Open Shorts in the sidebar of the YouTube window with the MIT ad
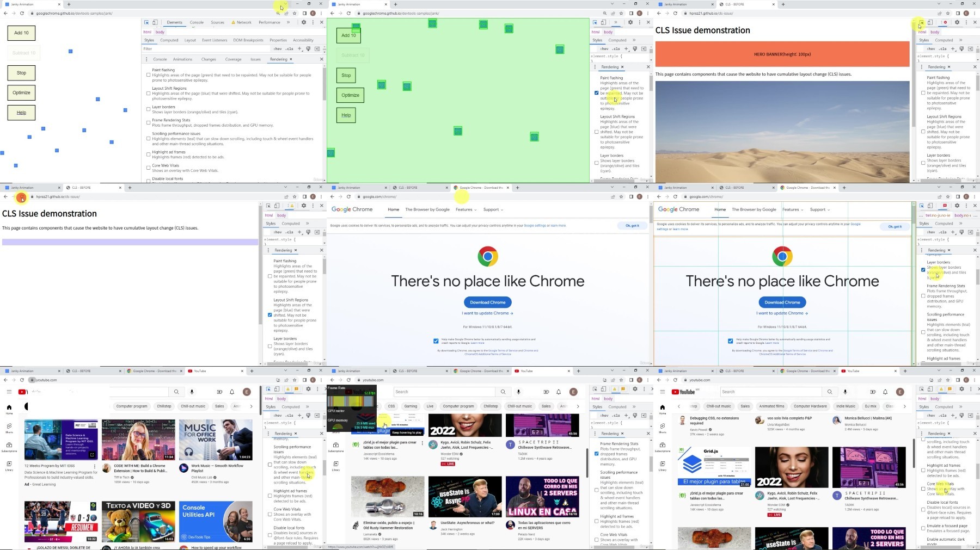This screenshot has height=550, width=980. pyautogui.click(x=9, y=428)
